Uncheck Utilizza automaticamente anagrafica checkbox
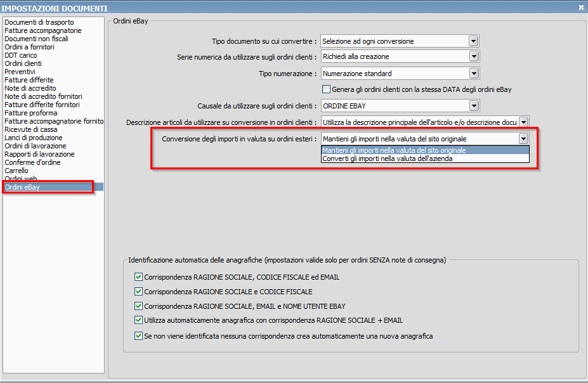This screenshot has width=588, height=383. [138, 320]
